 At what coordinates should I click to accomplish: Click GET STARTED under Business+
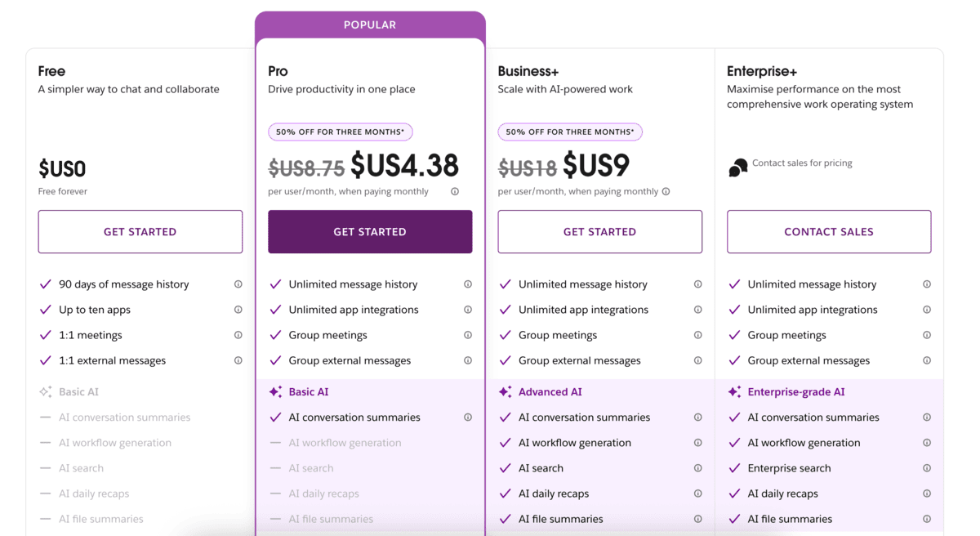(599, 231)
